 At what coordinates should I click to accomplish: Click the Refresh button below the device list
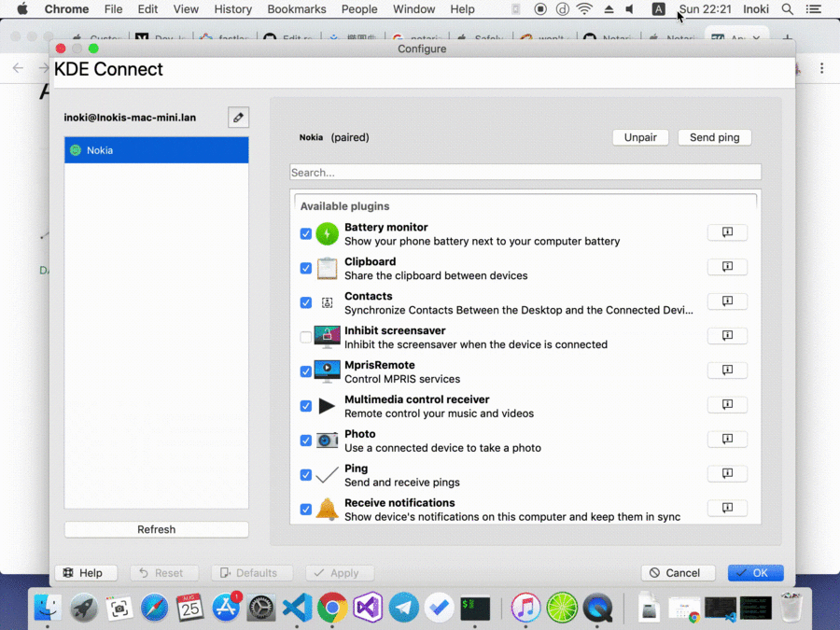[x=156, y=529]
